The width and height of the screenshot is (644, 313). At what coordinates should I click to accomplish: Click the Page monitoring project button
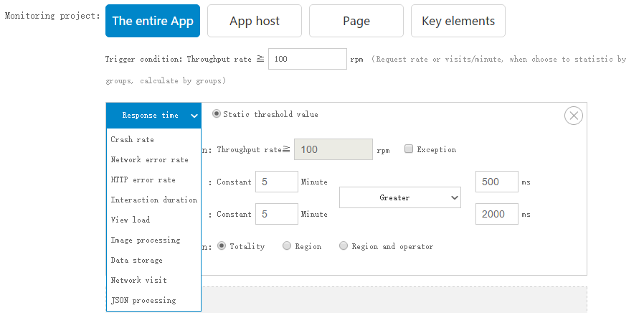(356, 22)
